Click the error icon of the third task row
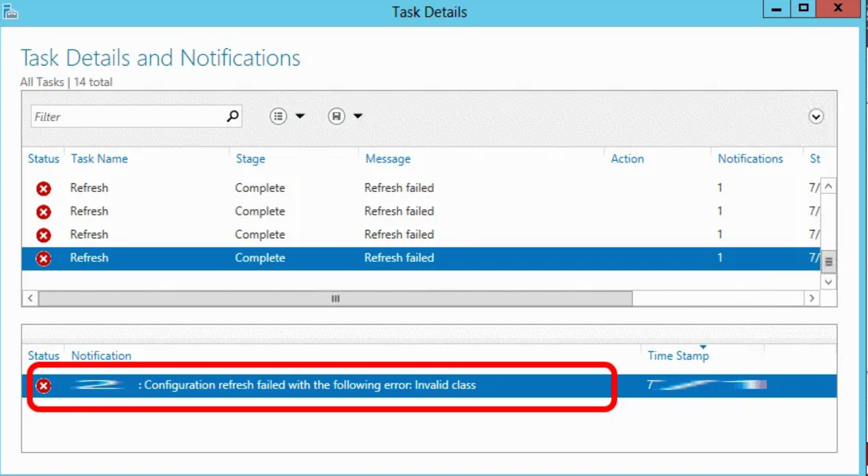868x476 pixels. (x=43, y=236)
